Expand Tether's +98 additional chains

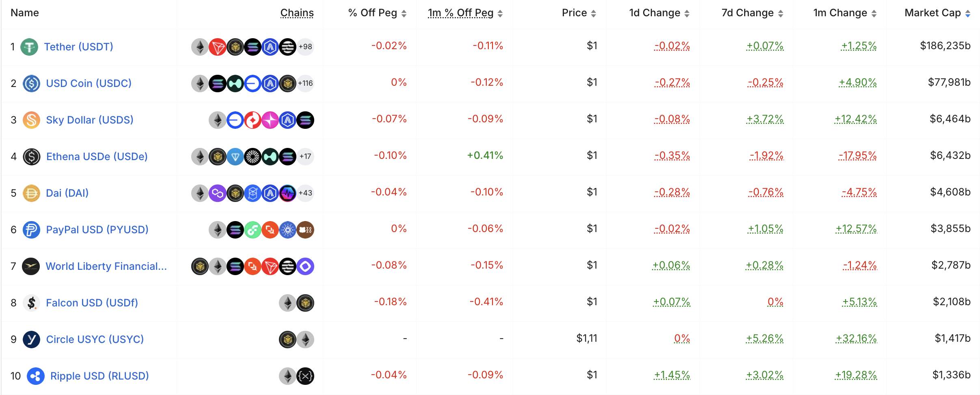coord(305,47)
